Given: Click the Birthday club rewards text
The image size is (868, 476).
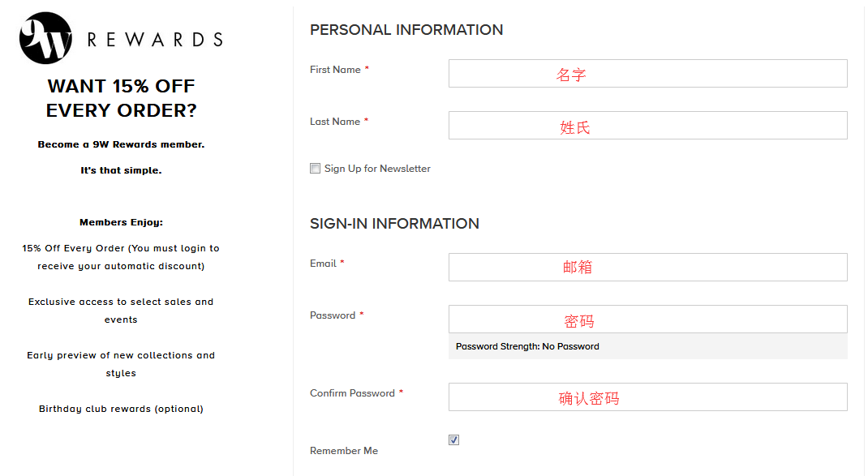Looking at the screenshot, I should [x=121, y=409].
